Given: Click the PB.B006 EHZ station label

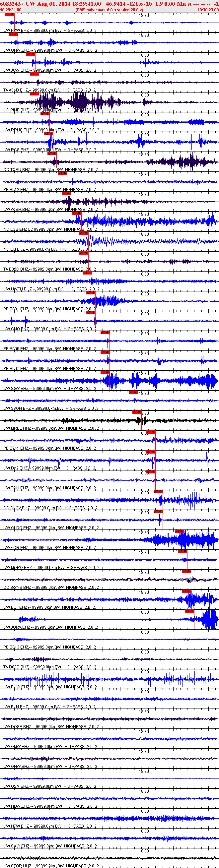Looking at the screenshot, I should tap(49, 349).
